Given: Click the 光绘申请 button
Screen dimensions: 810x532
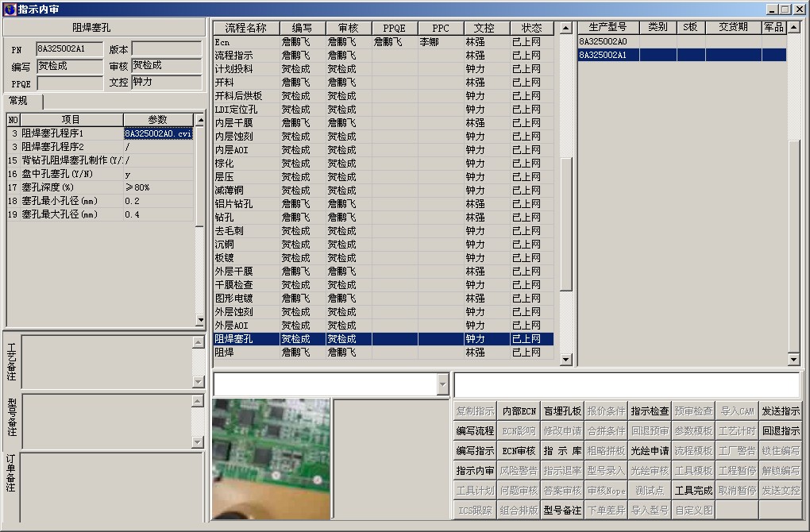Looking at the screenshot, I should coord(650,451).
